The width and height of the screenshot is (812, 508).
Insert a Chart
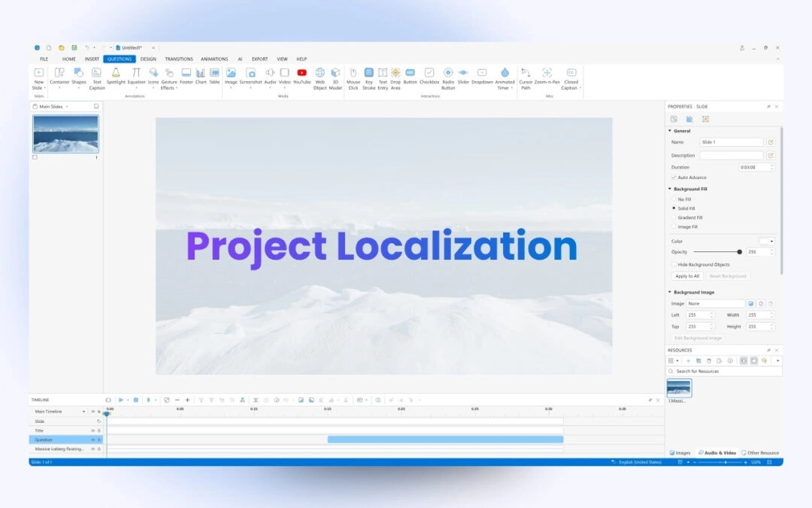click(201, 76)
